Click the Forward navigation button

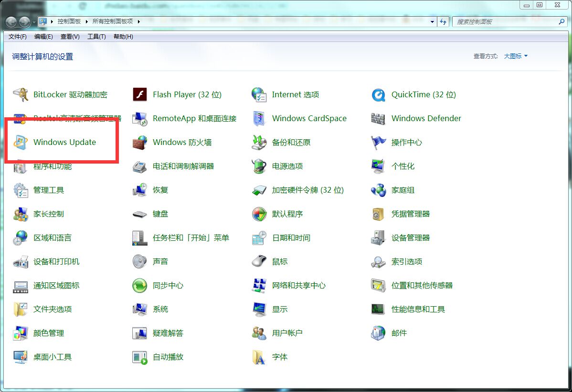point(25,22)
